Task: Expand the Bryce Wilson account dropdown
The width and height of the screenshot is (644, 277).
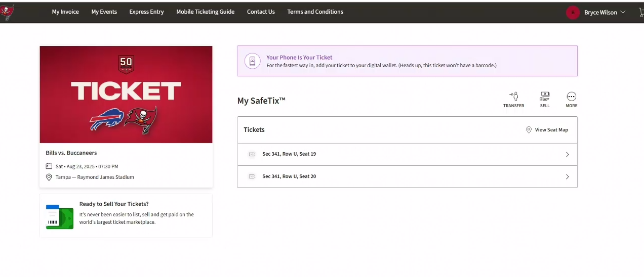Action: pyautogui.click(x=623, y=12)
